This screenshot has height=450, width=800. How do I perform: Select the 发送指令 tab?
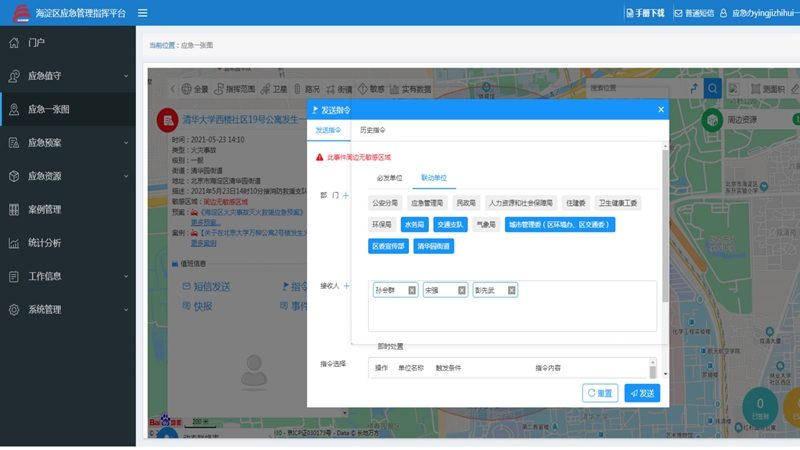pos(328,130)
